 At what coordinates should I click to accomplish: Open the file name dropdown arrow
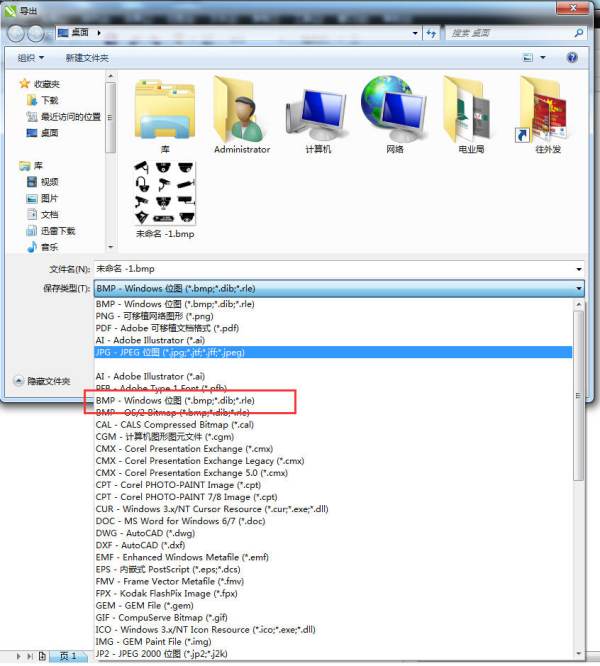pos(579,269)
